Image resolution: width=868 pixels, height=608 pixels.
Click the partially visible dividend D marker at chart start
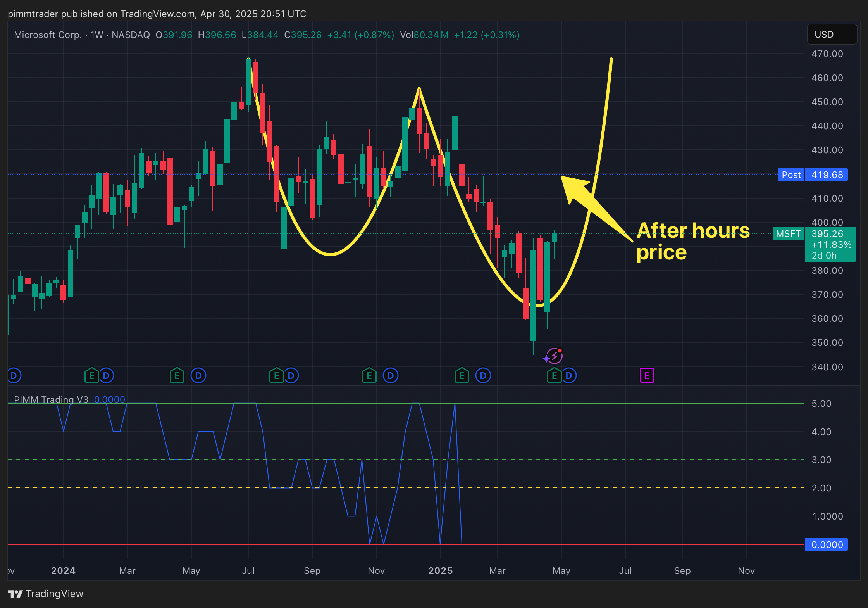[14, 375]
